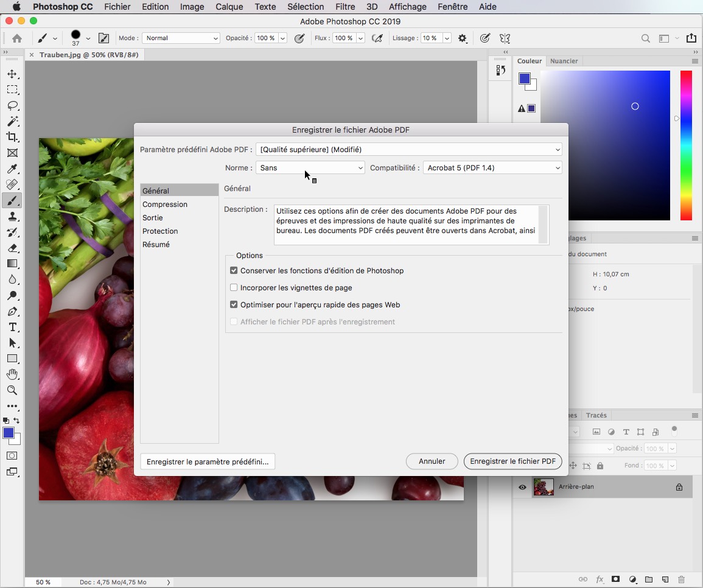Toggle pressure for size button
The width and height of the screenshot is (703, 588).
tap(484, 38)
